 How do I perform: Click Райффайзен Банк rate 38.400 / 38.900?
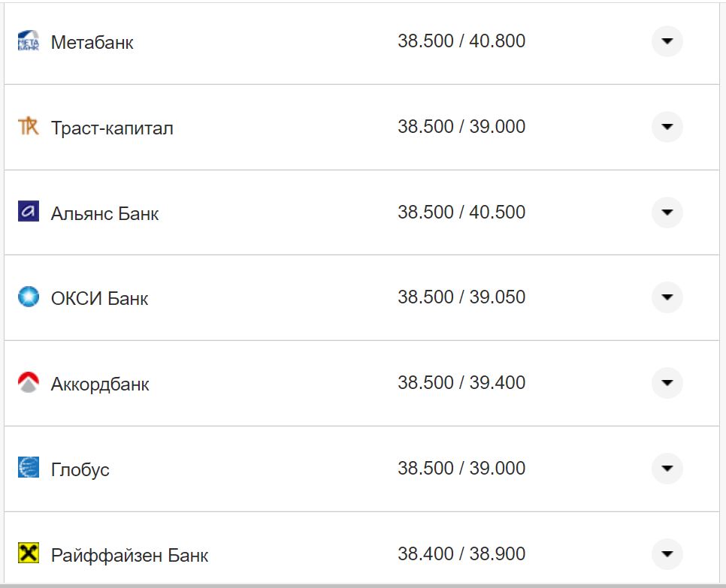coord(461,554)
